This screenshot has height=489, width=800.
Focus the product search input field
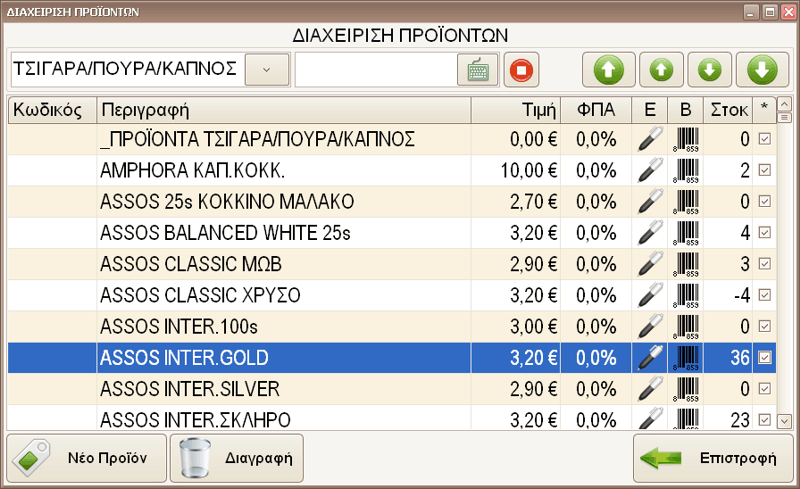tap(376, 70)
